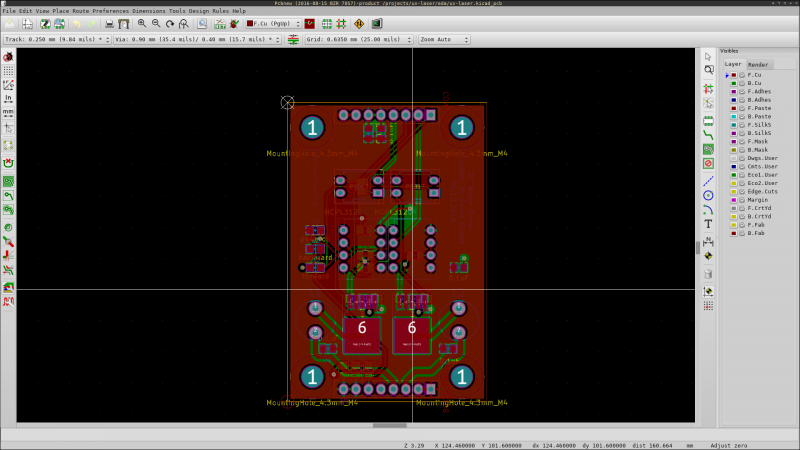Select the Add graphic arc tool
This screenshot has width=800, height=450.
pyautogui.click(x=708, y=210)
